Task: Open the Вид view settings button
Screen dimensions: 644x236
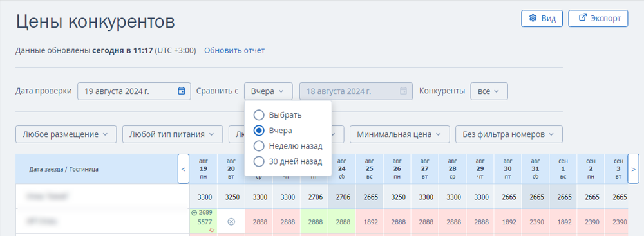Action: [542, 19]
